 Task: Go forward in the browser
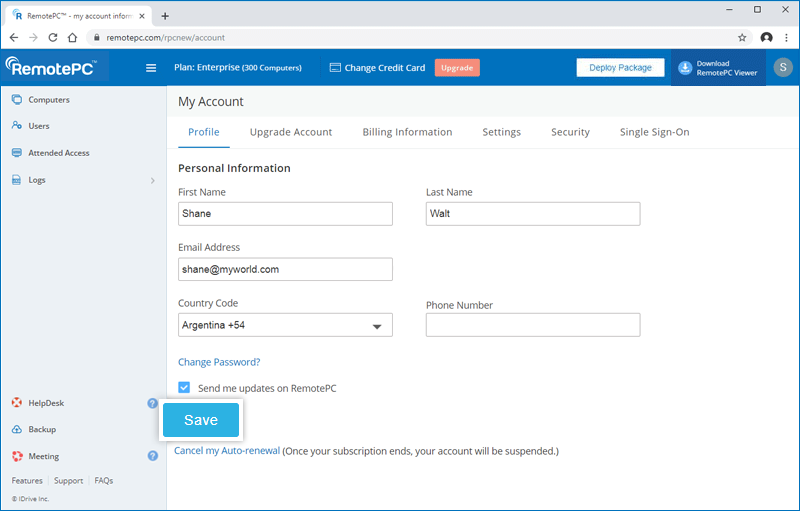(x=33, y=37)
